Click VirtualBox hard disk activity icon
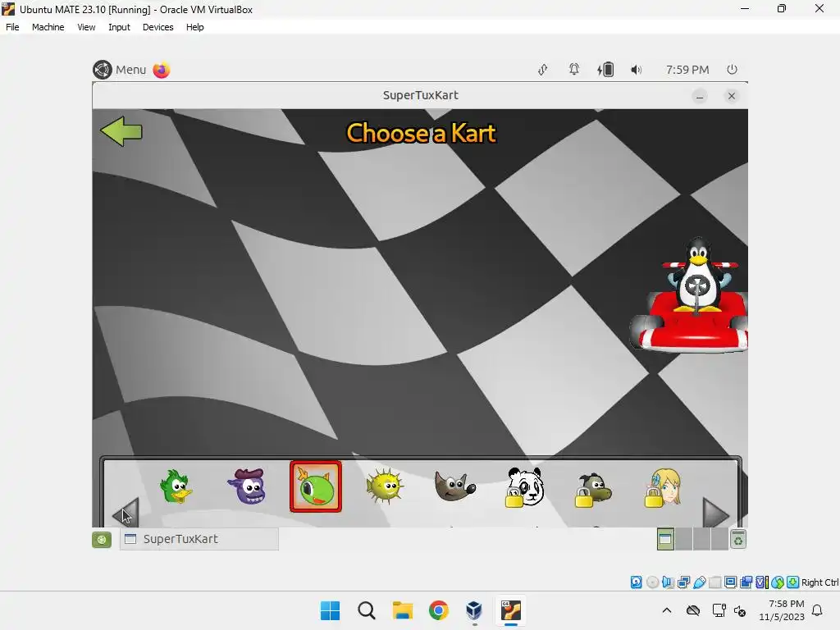 pos(636,582)
